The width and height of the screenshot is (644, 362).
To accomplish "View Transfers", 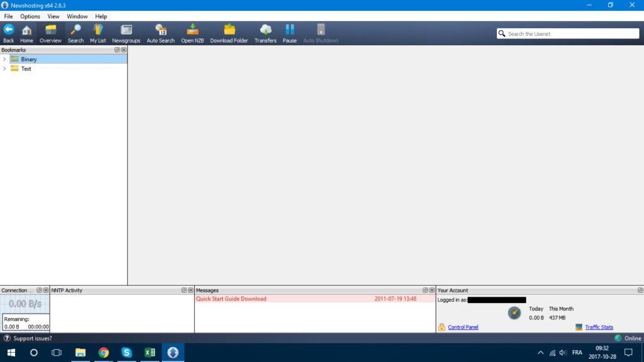I will pos(265,32).
